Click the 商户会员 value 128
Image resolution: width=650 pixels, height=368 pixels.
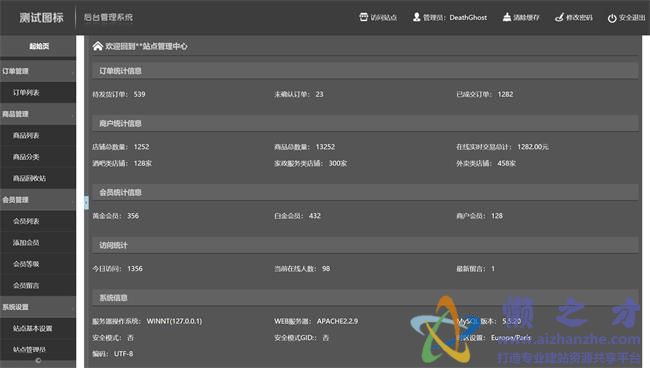pyautogui.click(x=497, y=215)
